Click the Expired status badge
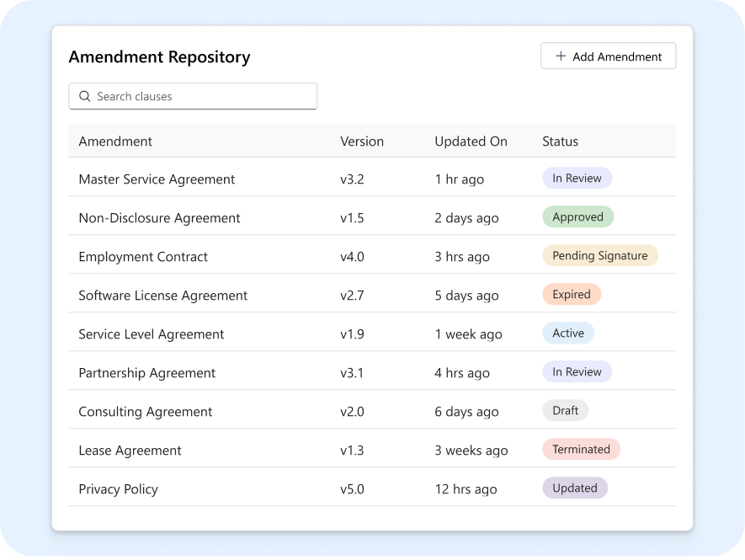This screenshot has height=560, width=745. pos(572,294)
